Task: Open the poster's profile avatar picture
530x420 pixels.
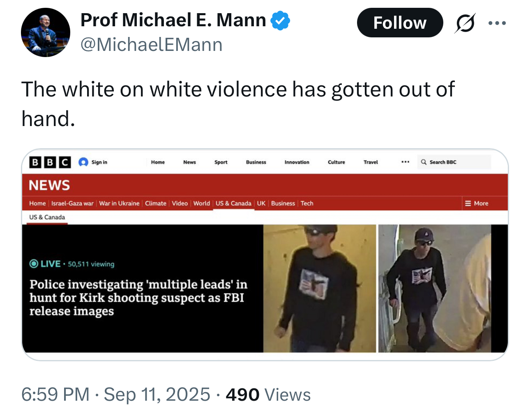Action: pyautogui.click(x=46, y=32)
